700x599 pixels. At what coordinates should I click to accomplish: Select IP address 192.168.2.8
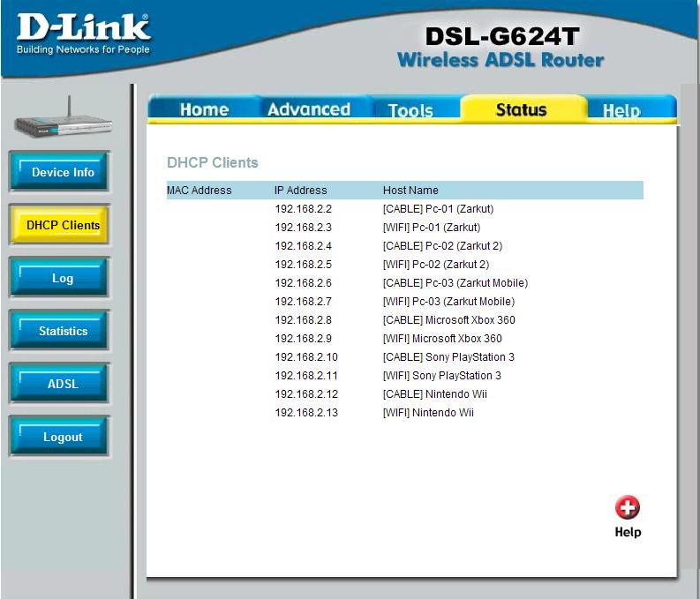pyautogui.click(x=303, y=320)
